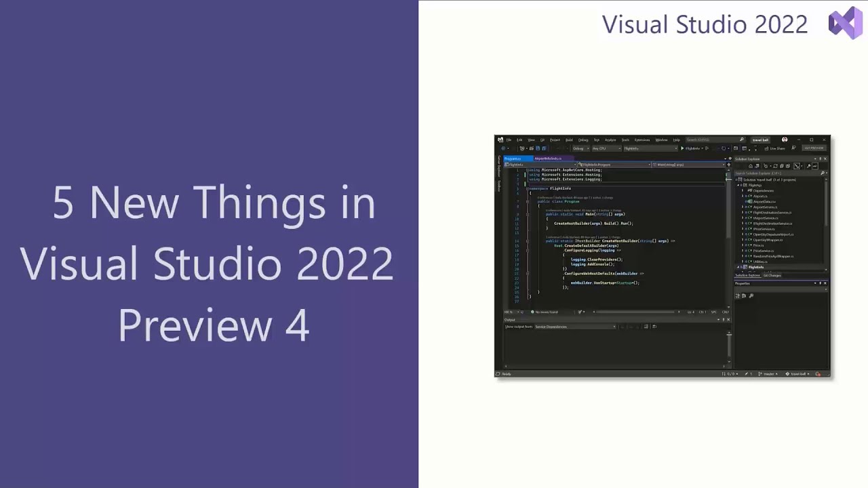The height and width of the screenshot is (488, 868).
Task: Expand the Utilities.cs node
Action: tap(743, 262)
